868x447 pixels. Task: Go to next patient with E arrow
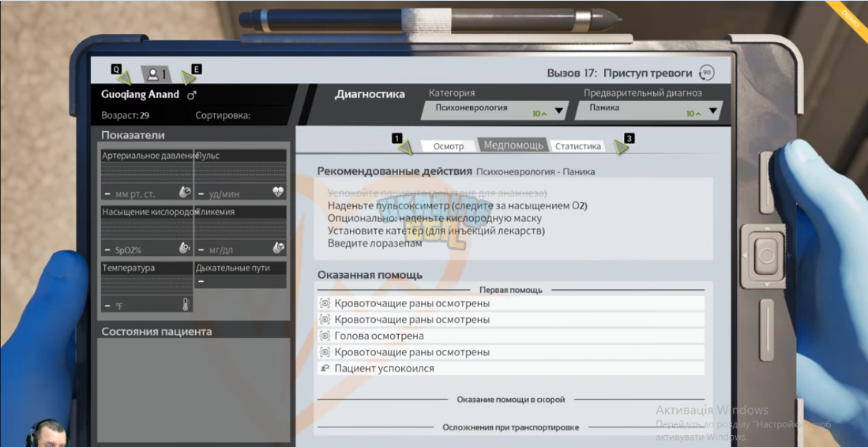pos(188,77)
